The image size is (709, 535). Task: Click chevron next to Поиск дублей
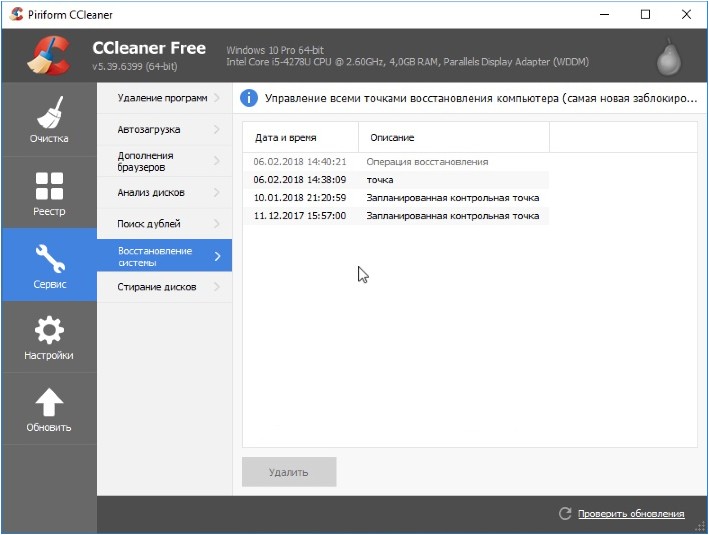click(x=217, y=224)
